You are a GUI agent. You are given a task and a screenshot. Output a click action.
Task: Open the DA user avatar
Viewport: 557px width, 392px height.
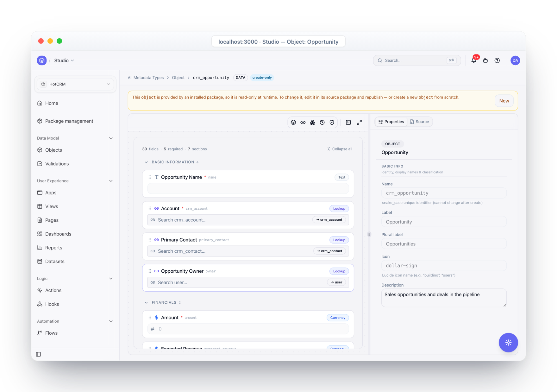(x=515, y=60)
